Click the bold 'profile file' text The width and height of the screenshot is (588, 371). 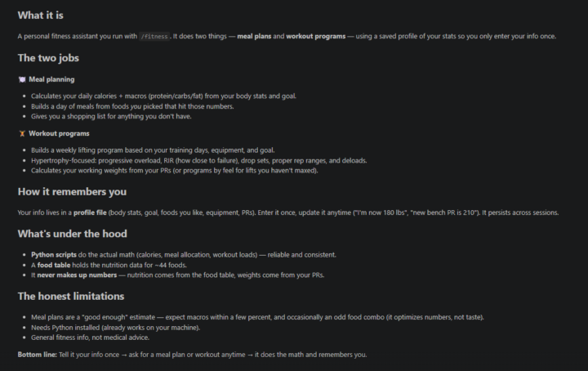[x=90, y=212]
